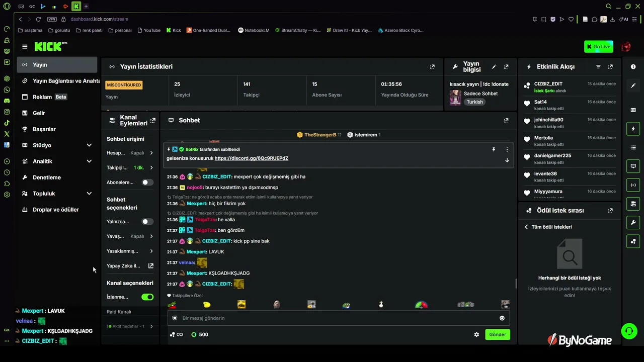Open chat settings gear icon

[476, 334]
